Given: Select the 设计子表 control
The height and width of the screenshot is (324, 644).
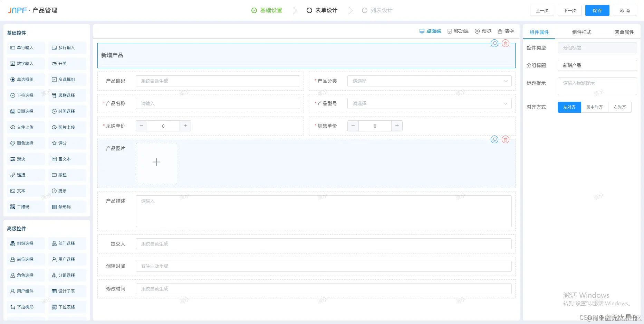Looking at the screenshot, I should pyautogui.click(x=67, y=291).
